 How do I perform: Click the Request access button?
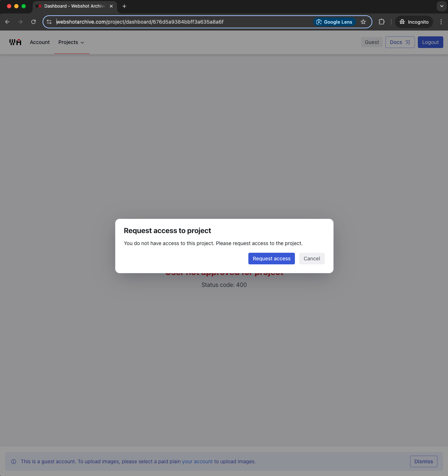(x=271, y=259)
